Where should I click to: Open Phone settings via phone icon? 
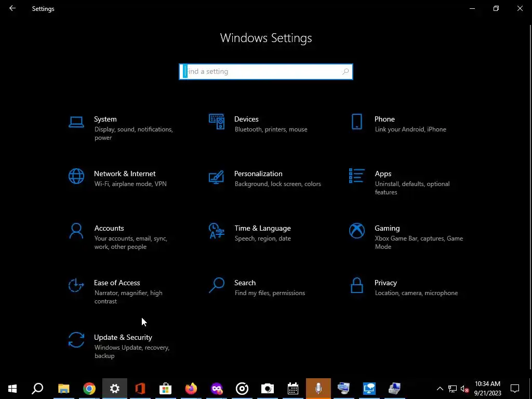[356, 122]
